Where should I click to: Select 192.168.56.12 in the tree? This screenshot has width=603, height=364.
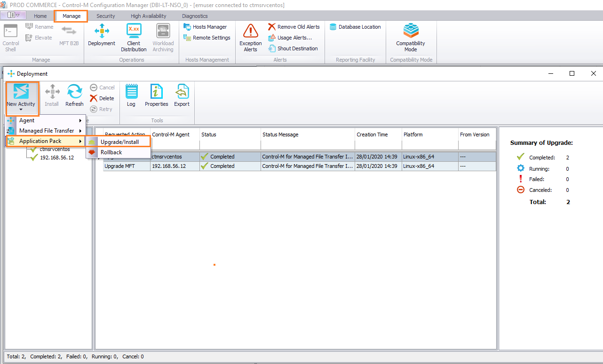57,158
